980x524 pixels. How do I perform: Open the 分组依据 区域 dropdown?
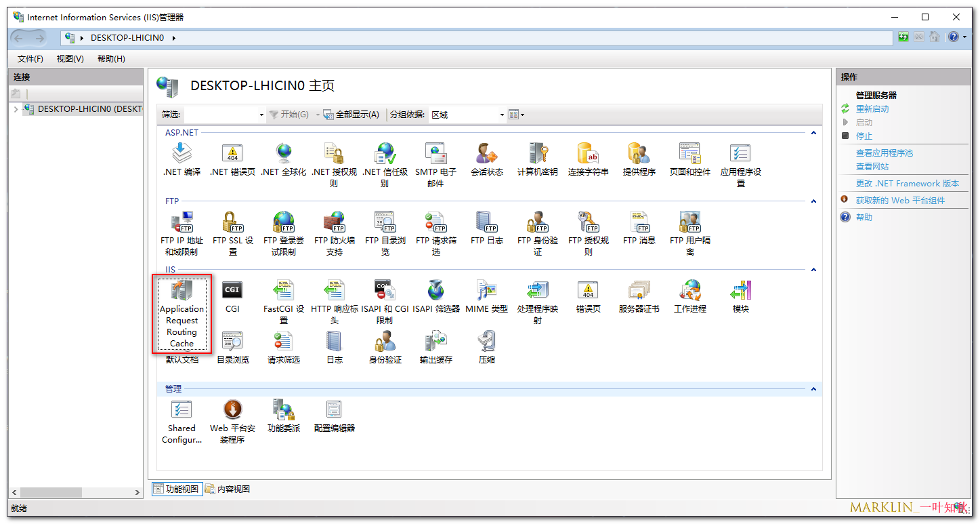tap(502, 115)
